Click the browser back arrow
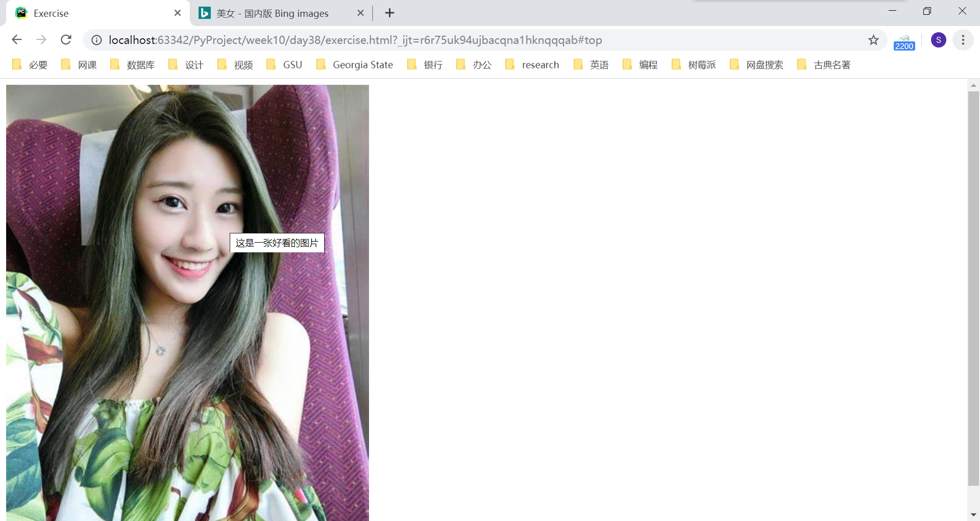 17,40
